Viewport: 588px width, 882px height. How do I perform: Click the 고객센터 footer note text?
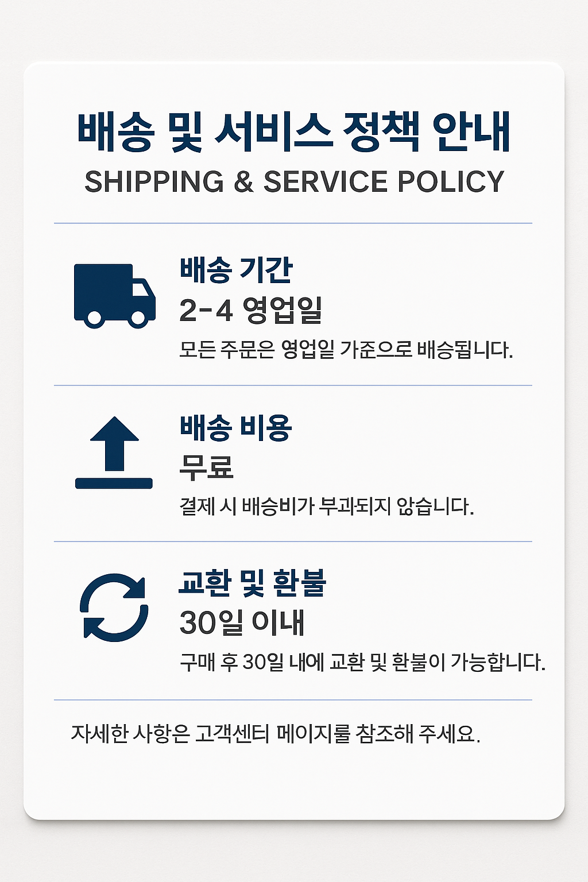(276, 733)
